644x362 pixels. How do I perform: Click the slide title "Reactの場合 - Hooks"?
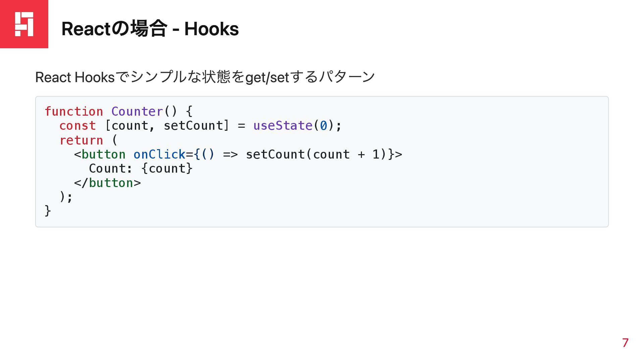point(150,29)
